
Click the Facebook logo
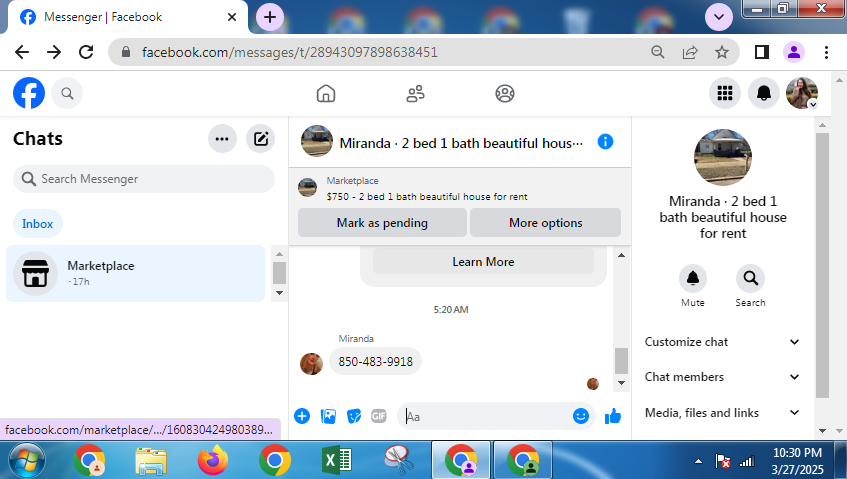[x=29, y=93]
